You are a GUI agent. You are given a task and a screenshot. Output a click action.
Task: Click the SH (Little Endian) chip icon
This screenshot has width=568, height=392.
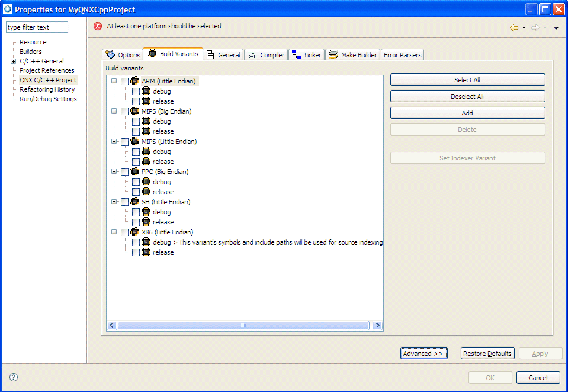tap(135, 202)
